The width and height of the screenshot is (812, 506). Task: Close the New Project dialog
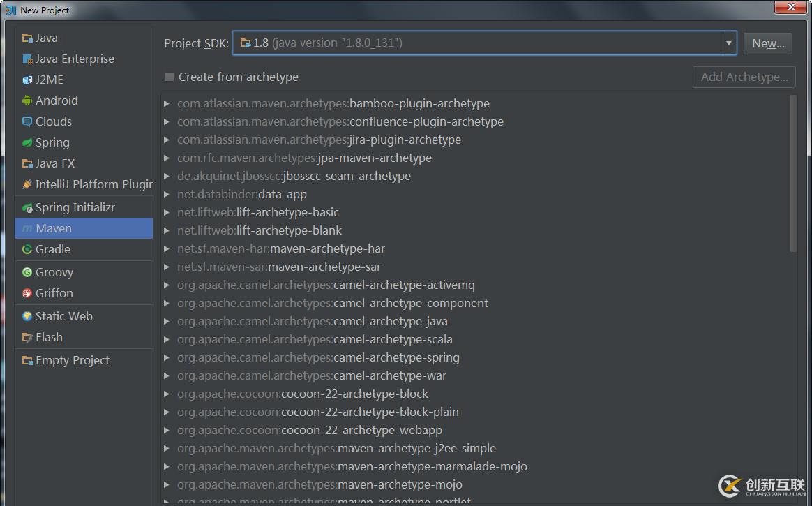[x=791, y=7]
